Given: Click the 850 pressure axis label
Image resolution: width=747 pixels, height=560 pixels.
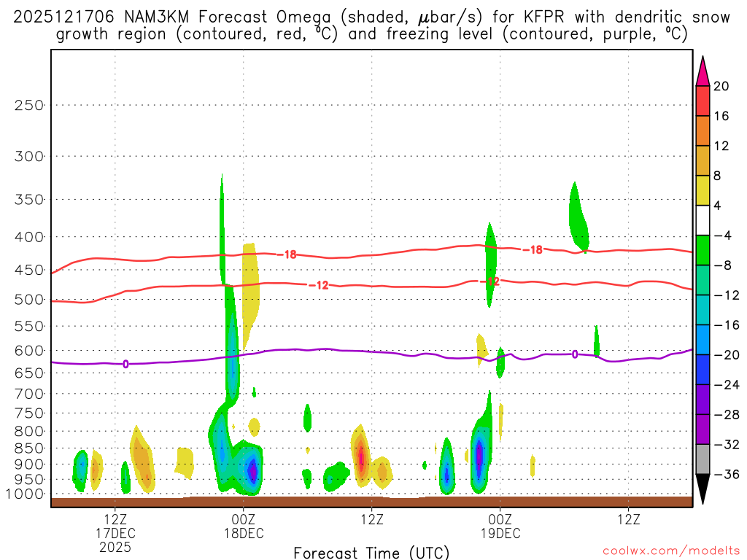Looking at the screenshot, I should 29,448.
